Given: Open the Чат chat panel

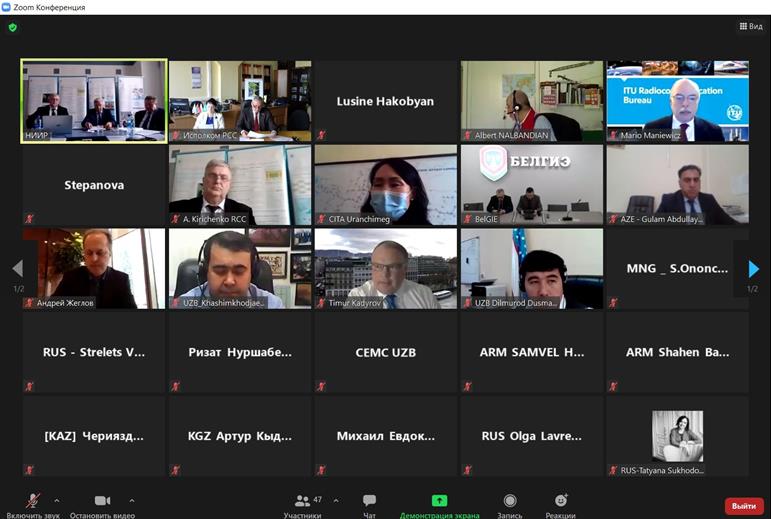Looking at the screenshot, I should (369, 506).
